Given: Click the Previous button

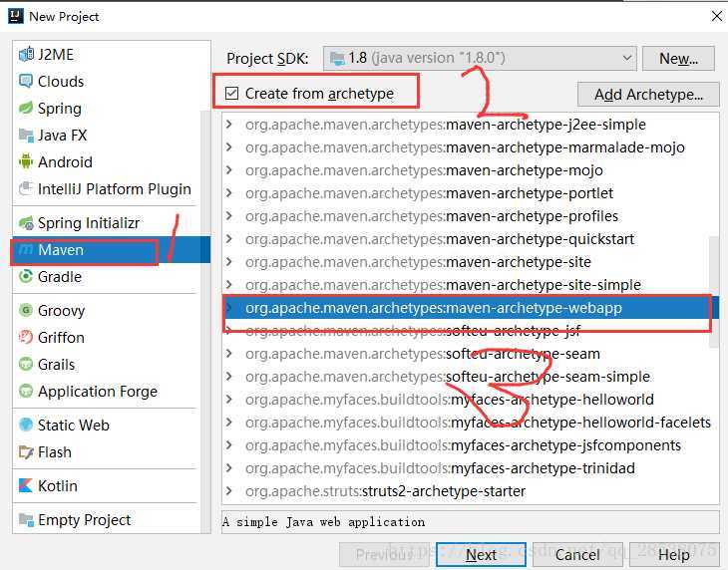Looking at the screenshot, I should click(x=384, y=555).
